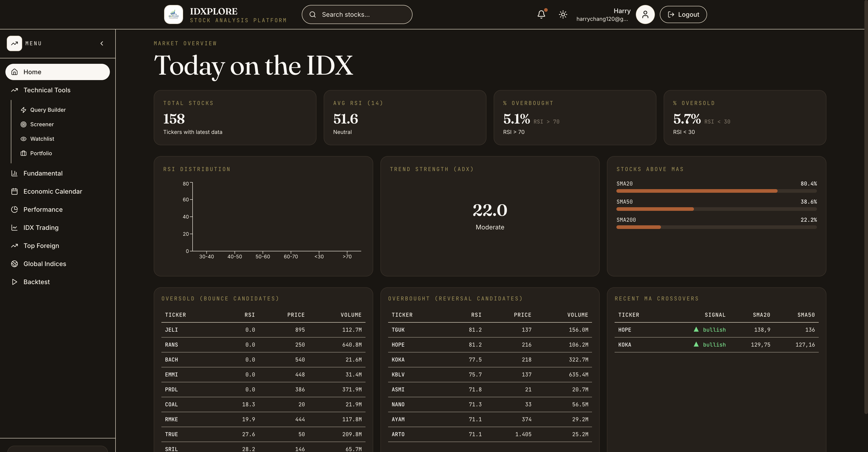The image size is (868, 452).
Task: Select COAL ticker row
Action: tap(263, 404)
